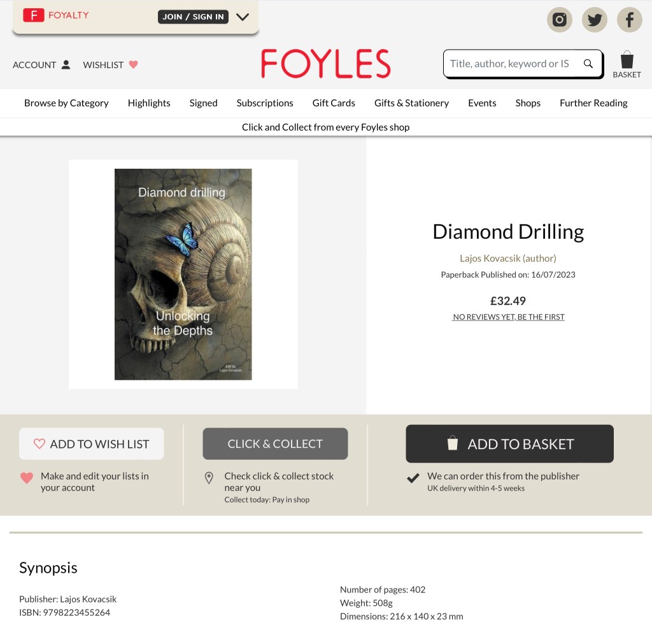Click the Account person icon
The height and width of the screenshot is (644, 652).
click(66, 64)
